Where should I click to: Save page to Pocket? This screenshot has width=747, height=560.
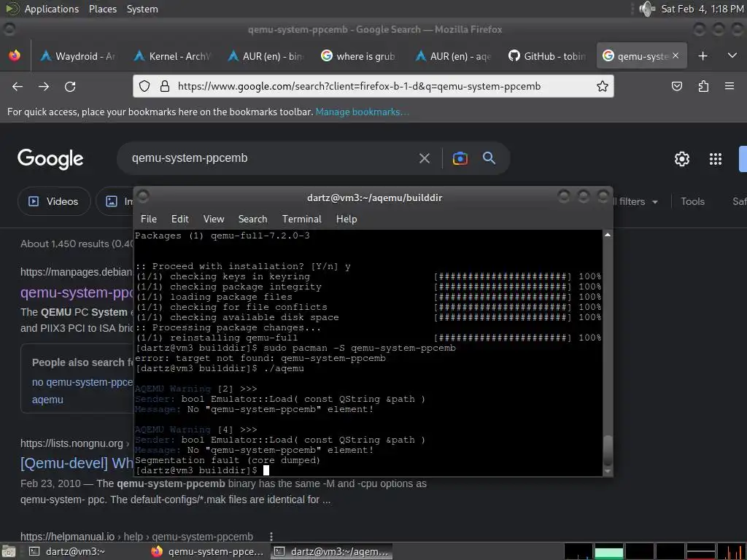tap(676, 86)
